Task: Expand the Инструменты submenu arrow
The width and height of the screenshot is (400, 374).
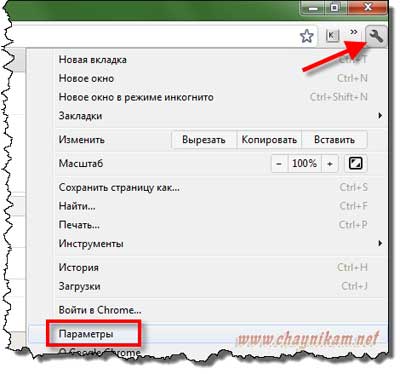Action: coord(380,243)
